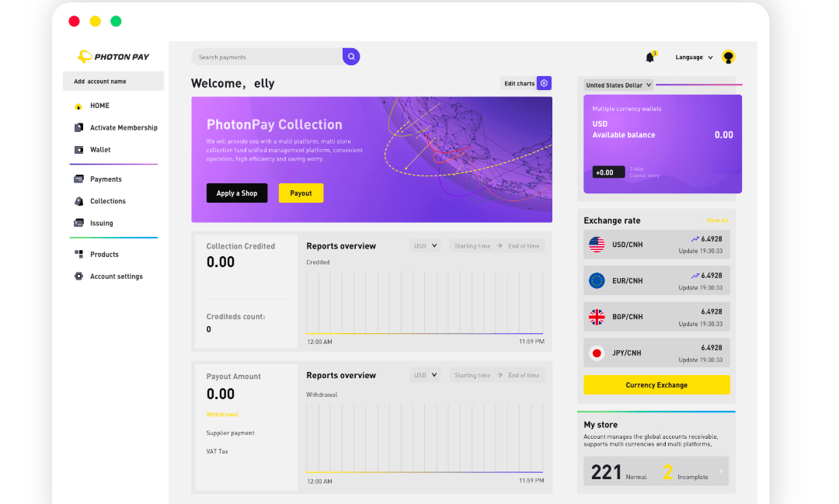Click the Crediteds count value
The height and width of the screenshot is (504, 839).
coord(209,329)
